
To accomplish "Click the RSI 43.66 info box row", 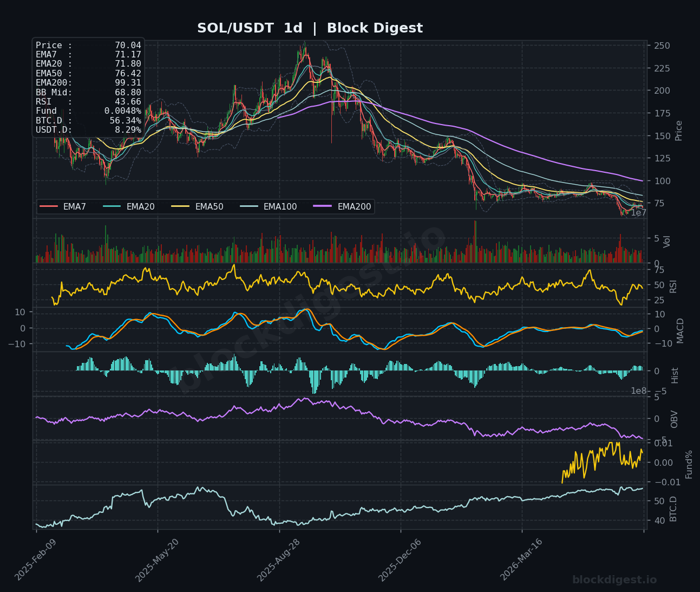I will point(88,102).
